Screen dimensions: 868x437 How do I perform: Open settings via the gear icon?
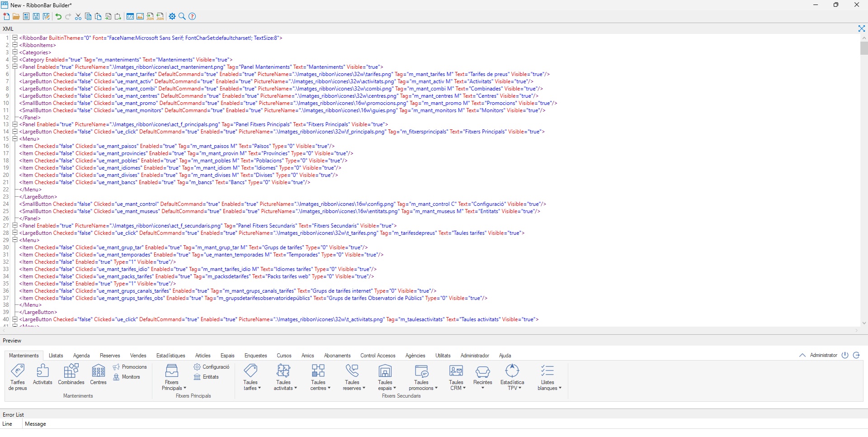pos(172,16)
